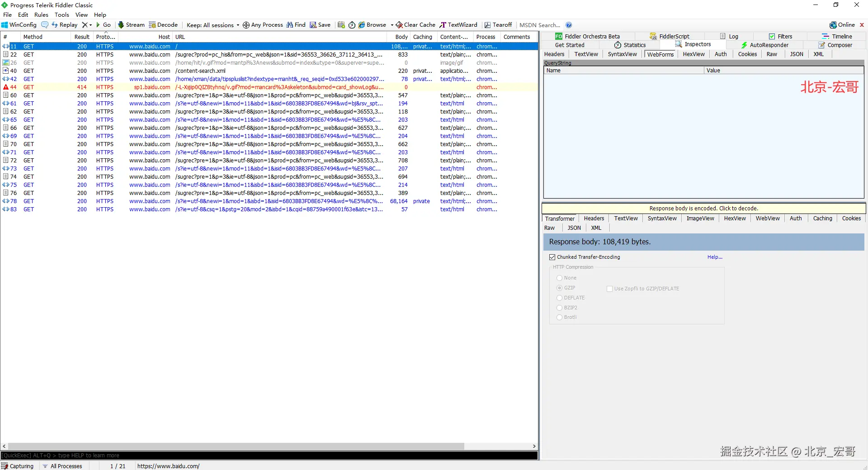Open the Filters tab with checkbox icon
The height and width of the screenshot is (470, 868).
pos(780,36)
